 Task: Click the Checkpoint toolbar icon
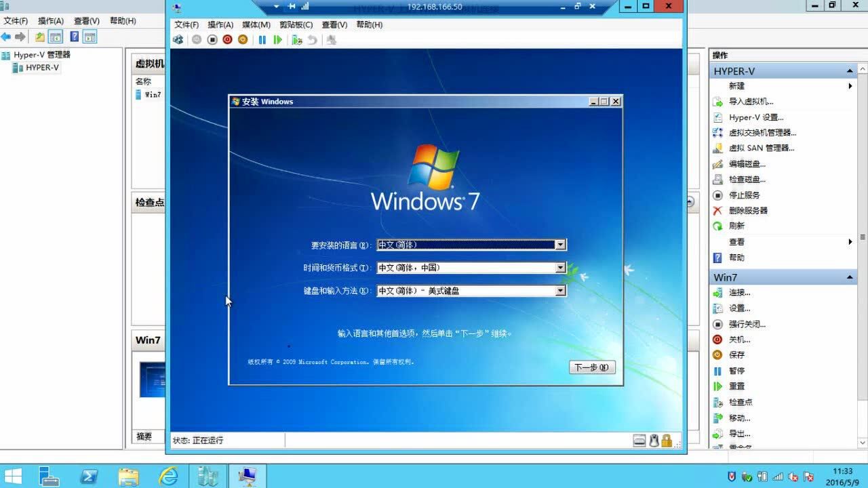click(x=297, y=40)
